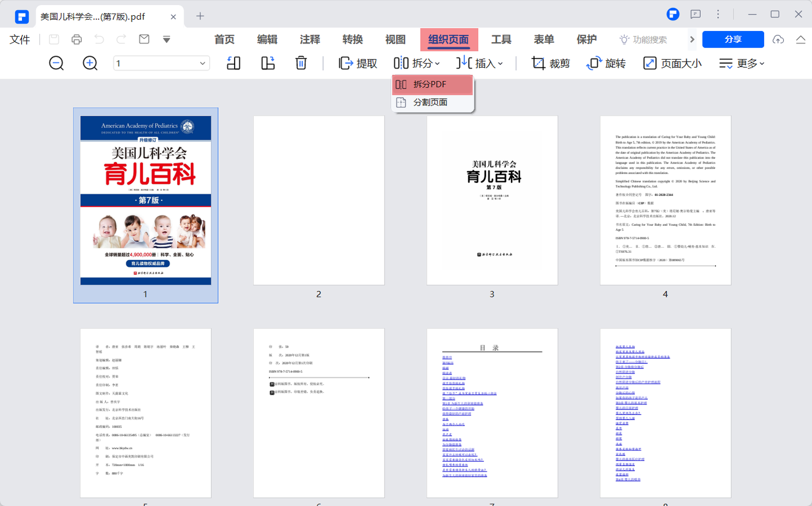This screenshot has height=506, width=812.
Task: Select the page 7 目录 thumbnail
Action: pyautogui.click(x=492, y=413)
